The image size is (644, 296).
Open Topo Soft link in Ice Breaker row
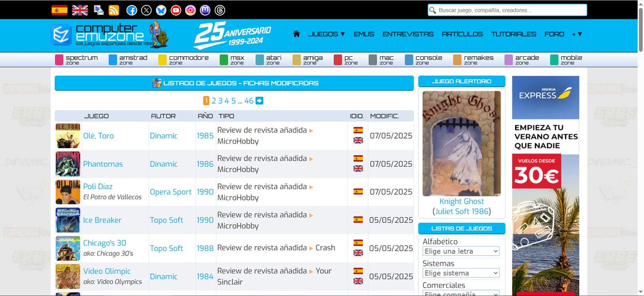(166, 220)
